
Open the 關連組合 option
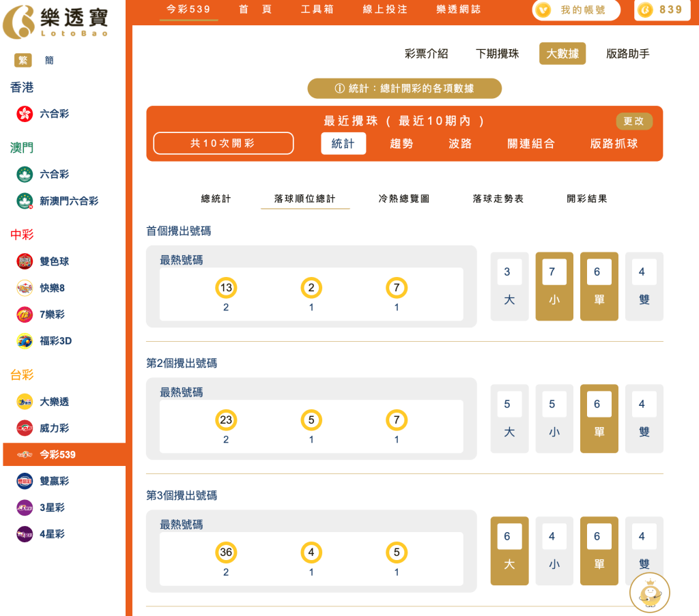pyautogui.click(x=531, y=144)
